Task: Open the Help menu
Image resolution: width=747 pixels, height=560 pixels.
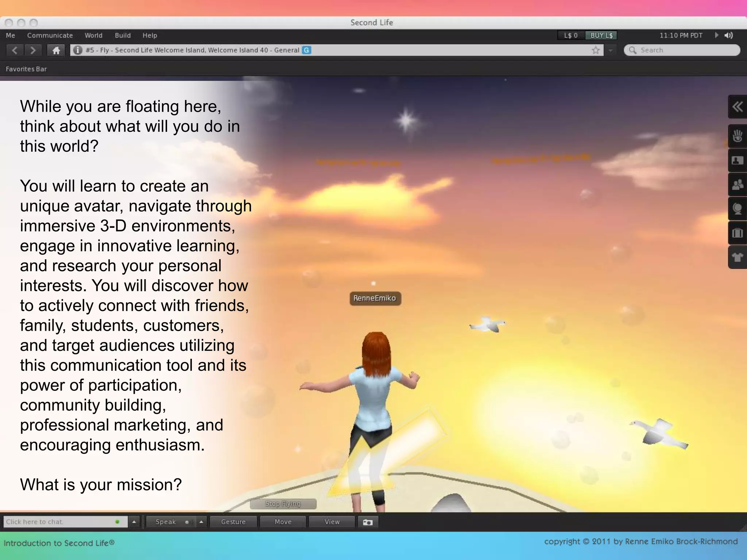Action: point(150,35)
